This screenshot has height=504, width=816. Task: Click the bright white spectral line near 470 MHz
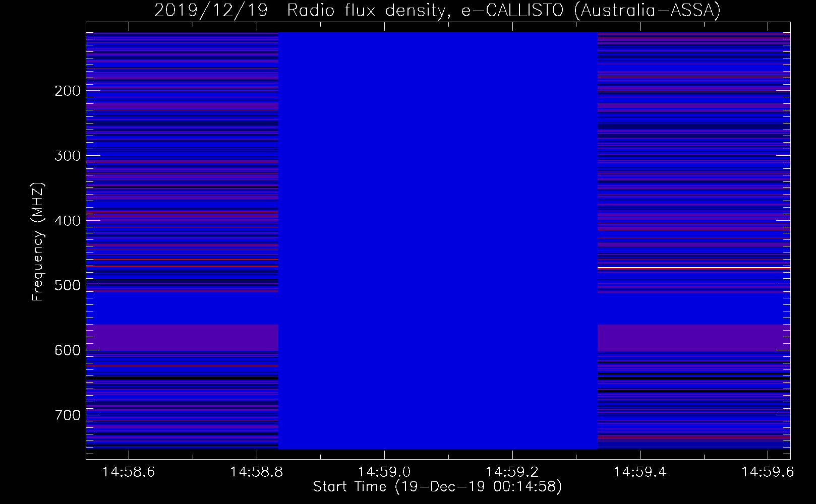(694, 268)
